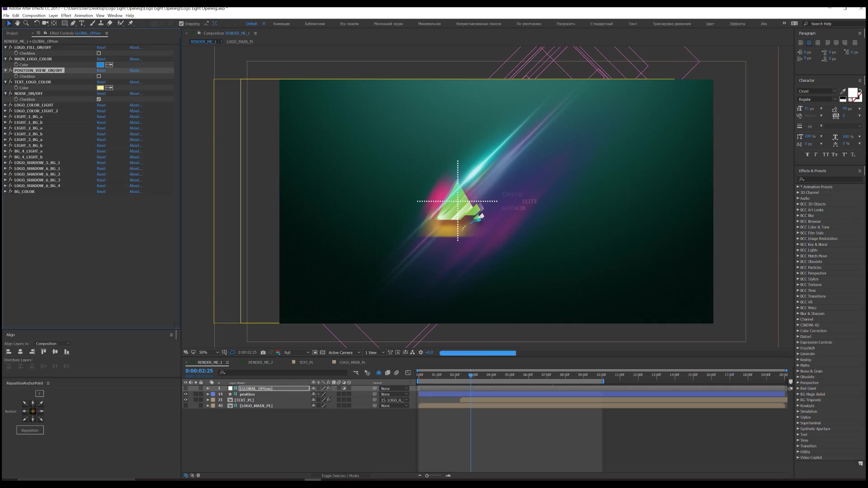Hide the TEXT_PL layer
The width and height of the screenshot is (868, 488).
pos(185,400)
